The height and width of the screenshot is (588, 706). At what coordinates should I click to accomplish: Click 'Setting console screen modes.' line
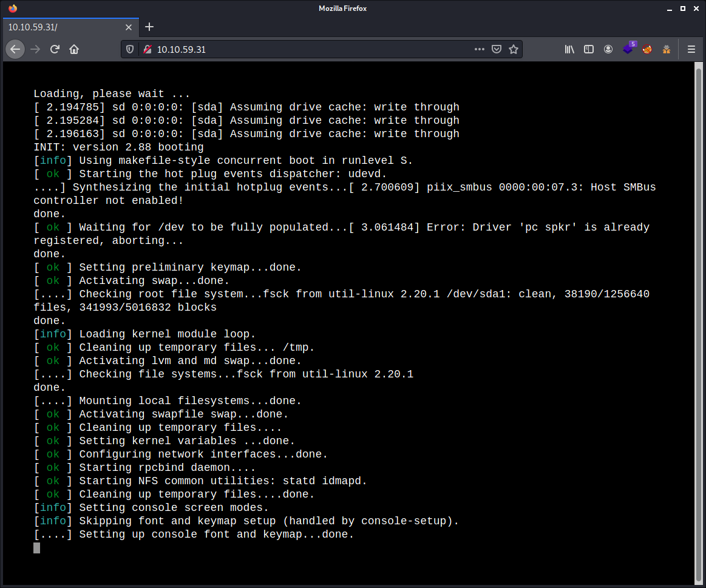(151, 508)
